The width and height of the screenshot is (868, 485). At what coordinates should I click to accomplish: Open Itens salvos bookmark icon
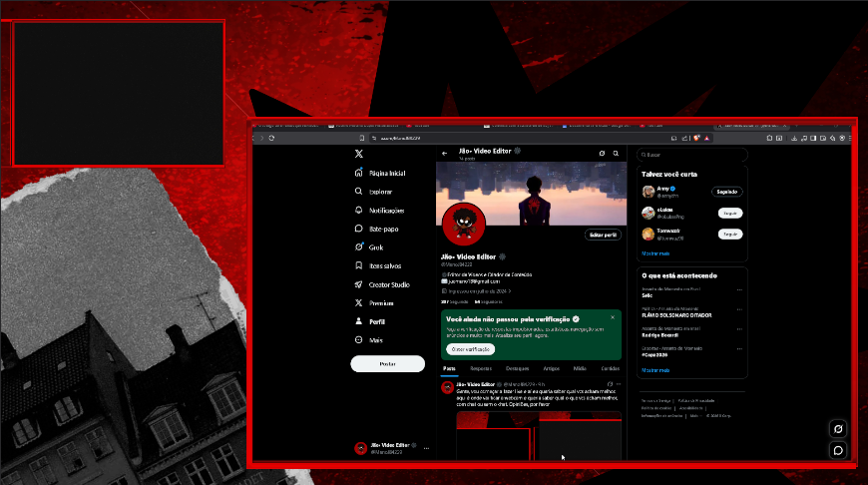pyautogui.click(x=359, y=265)
